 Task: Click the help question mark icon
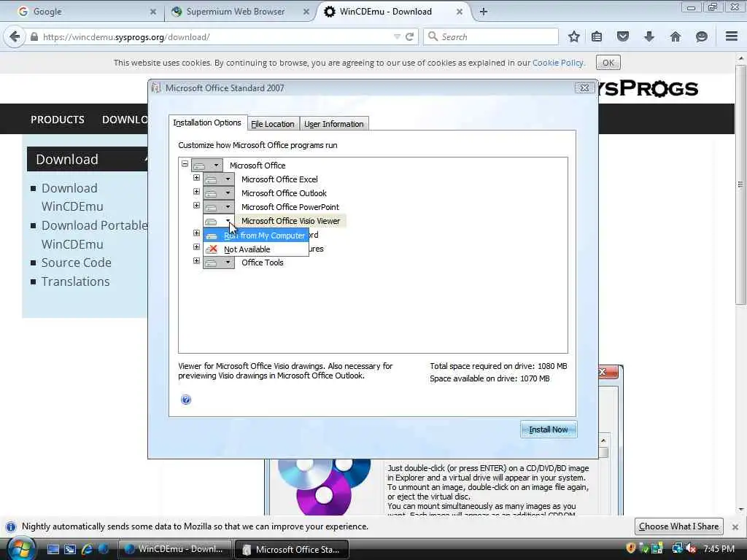pos(186,400)
